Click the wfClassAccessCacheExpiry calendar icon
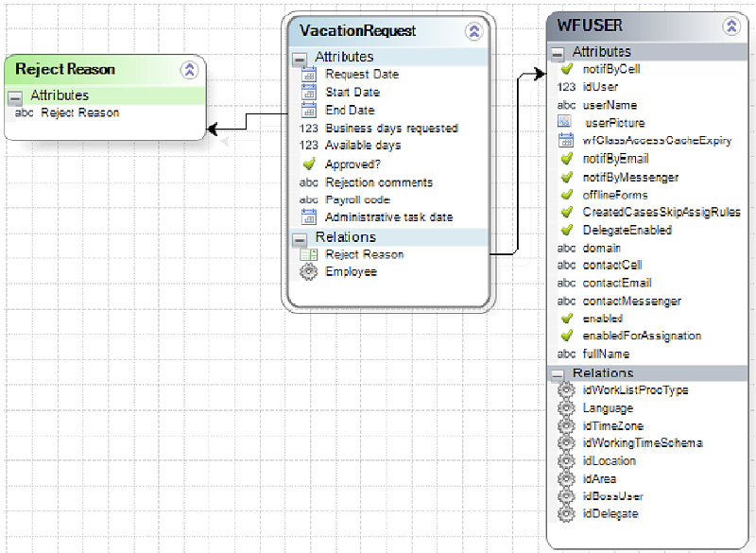The width and height of the screenshot is (756, 553). [x=565, y=140]
